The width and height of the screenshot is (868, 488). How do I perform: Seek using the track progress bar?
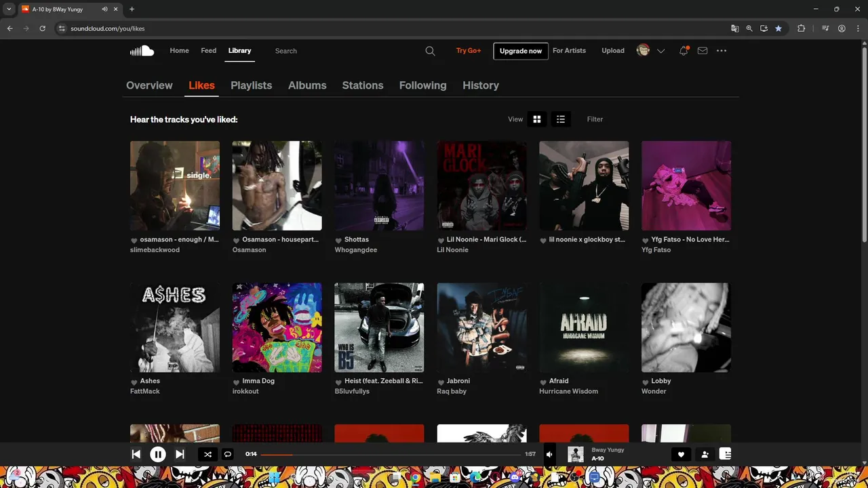(x=391, y=455)
